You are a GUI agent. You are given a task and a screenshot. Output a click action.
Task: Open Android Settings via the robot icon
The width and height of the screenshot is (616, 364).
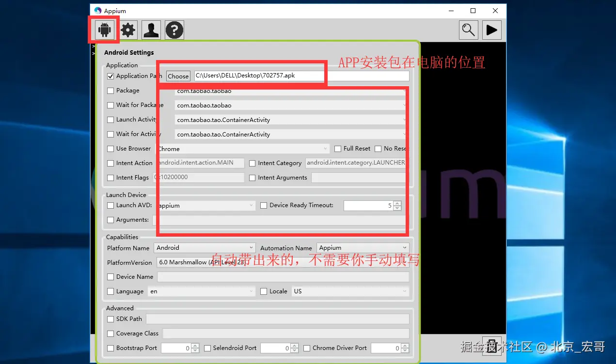[104, 30]
